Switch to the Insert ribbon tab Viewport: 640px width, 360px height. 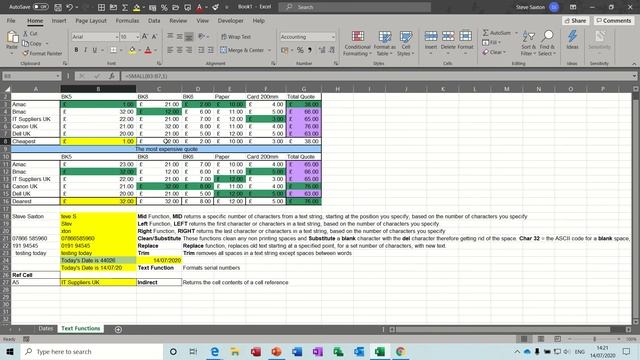coord(59,20)
